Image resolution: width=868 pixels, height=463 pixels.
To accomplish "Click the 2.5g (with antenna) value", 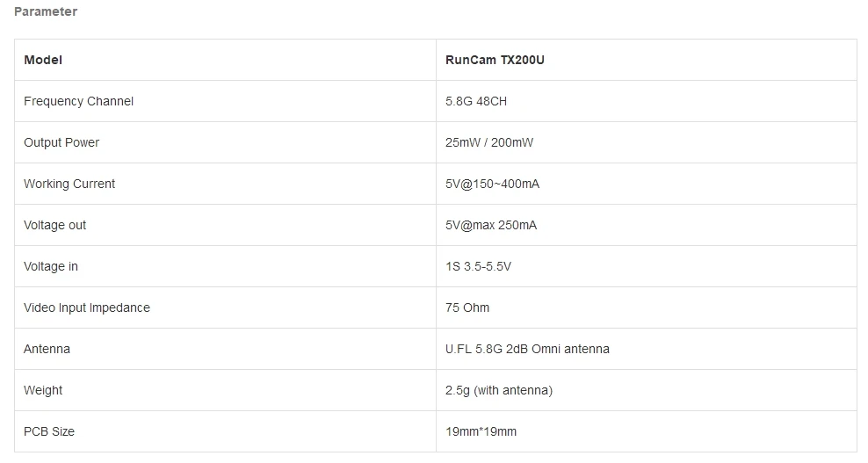I will (x=499, y=390).
